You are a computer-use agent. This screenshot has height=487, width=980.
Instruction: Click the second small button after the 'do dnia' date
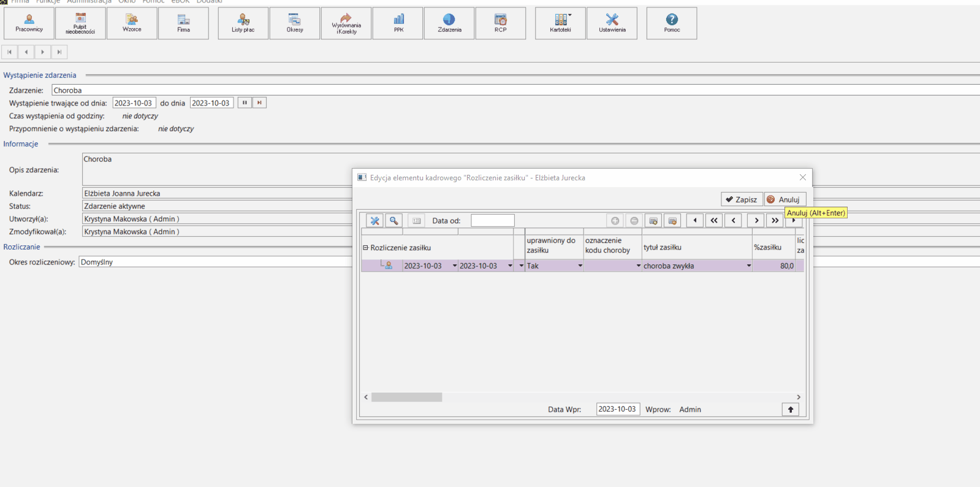[260, 102]
